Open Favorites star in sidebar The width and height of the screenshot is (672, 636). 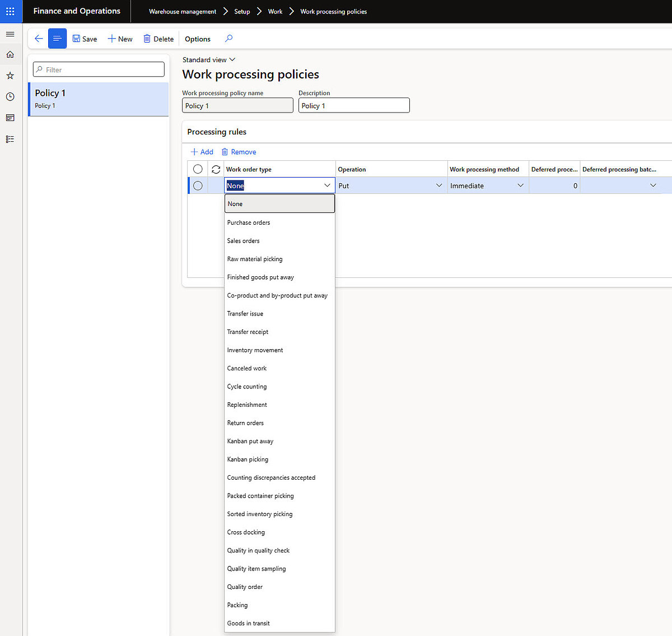pos(10,76)
